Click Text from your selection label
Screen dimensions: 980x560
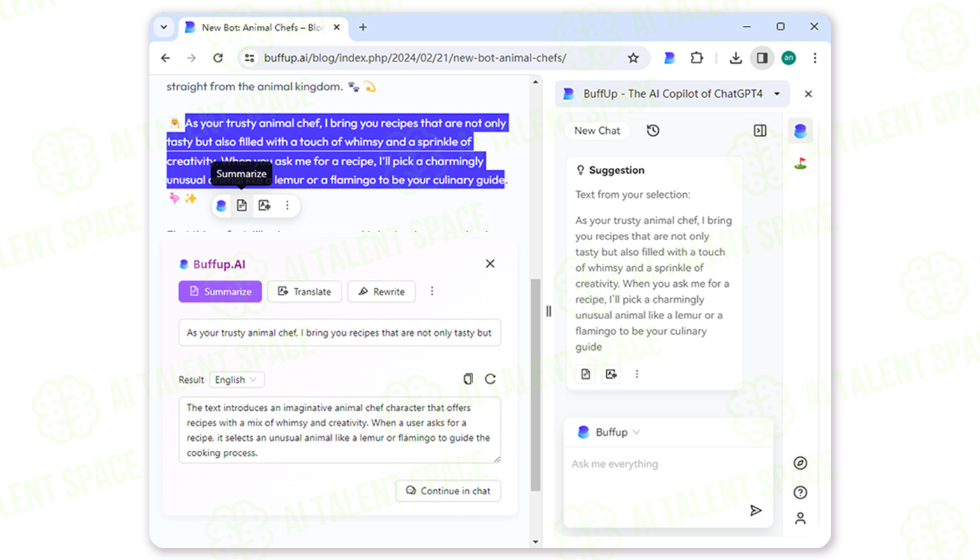[633, 195]
